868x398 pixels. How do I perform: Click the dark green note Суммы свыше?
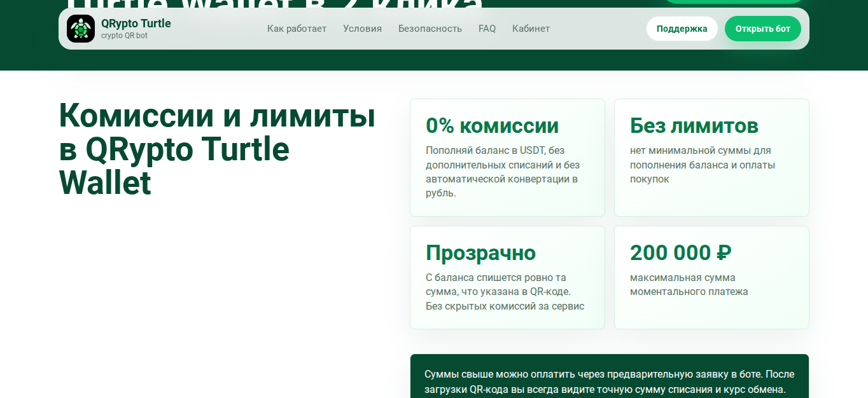click(x=610, y=376)
